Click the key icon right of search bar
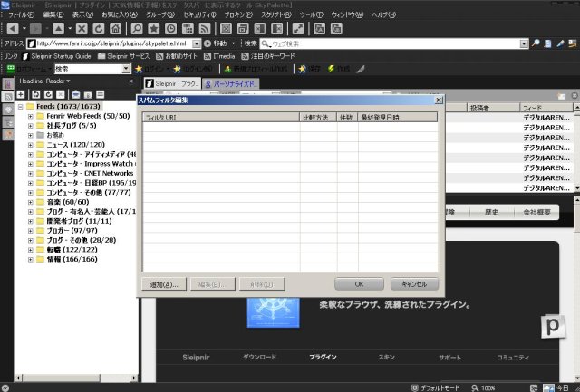Image resolution: width=580 pixels, height=392 pixels. tap(536, 43)
